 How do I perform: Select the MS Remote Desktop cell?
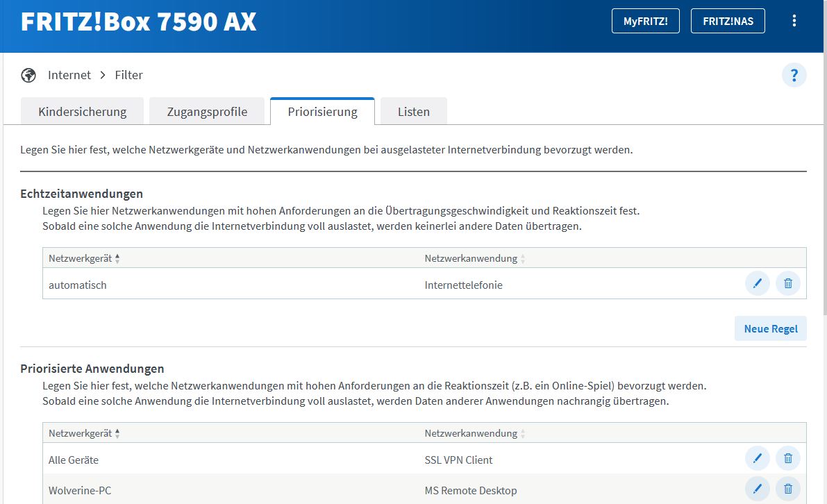point(471,490)
